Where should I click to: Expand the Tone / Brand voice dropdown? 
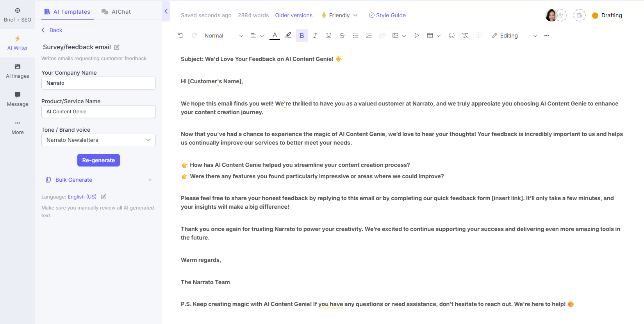[98, 140]
